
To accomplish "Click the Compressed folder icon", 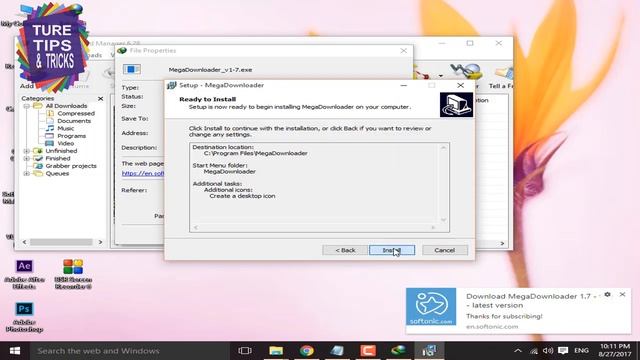I will tap(50, 113).
